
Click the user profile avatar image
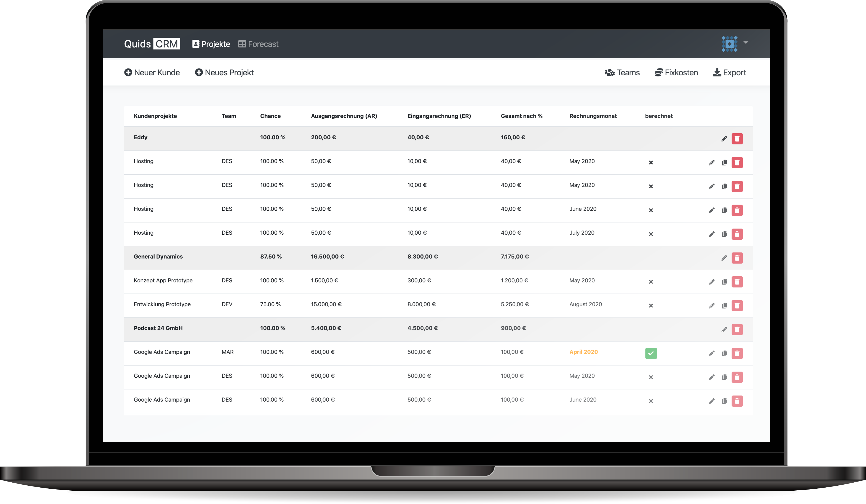coord(729,44)
